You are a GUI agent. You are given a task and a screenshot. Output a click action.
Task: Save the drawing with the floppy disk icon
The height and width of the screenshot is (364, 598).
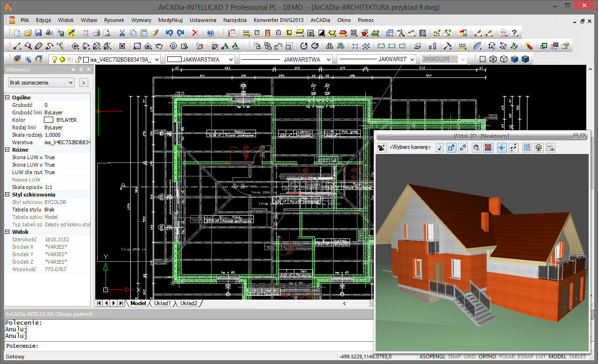coord(39,33)
